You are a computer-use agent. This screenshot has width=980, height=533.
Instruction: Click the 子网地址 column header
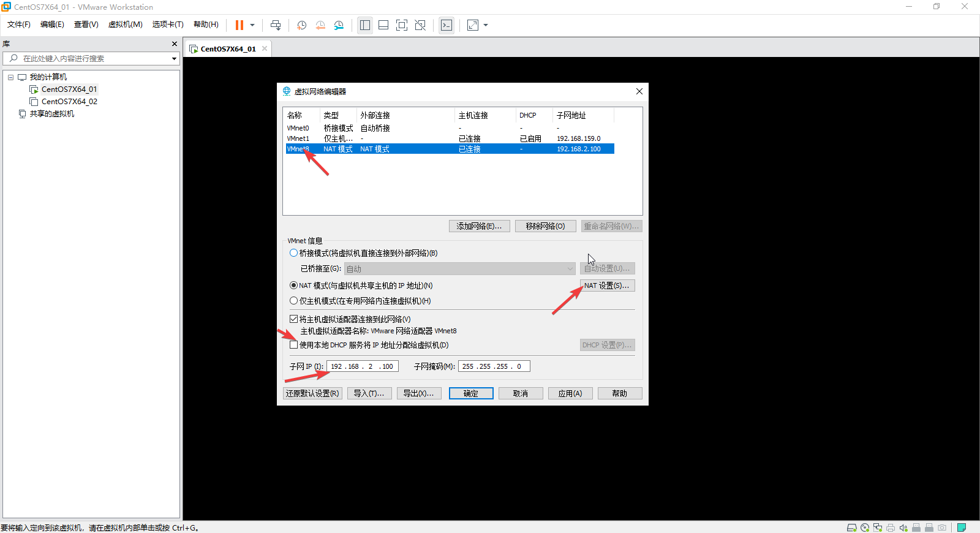click(583, 115)
